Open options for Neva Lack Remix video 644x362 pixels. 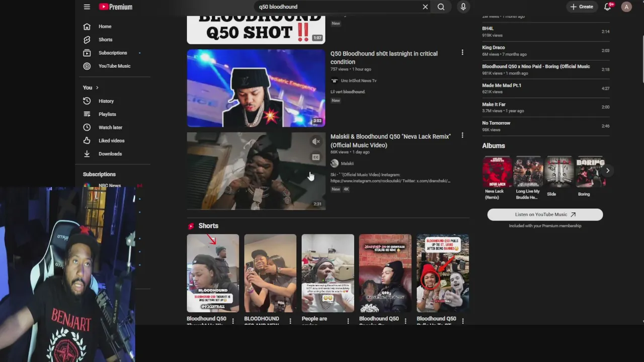pos(462,135)
